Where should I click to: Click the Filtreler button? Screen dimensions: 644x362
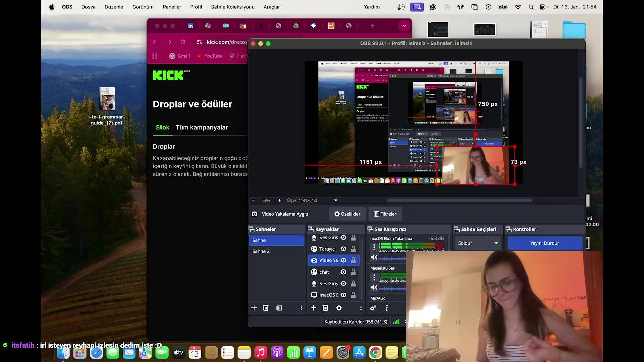[x=385, y=214]
